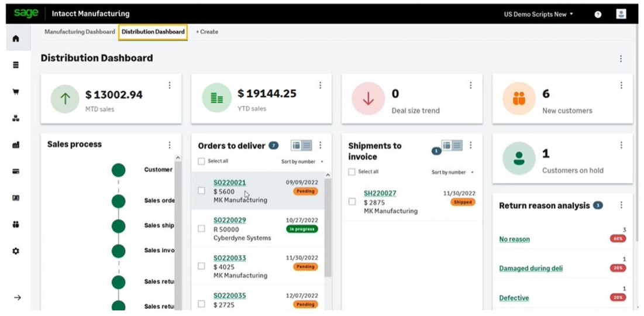Open the hamburger menu icon in sidebar
This screenshot has width=644, height=316.
point(16,65)
